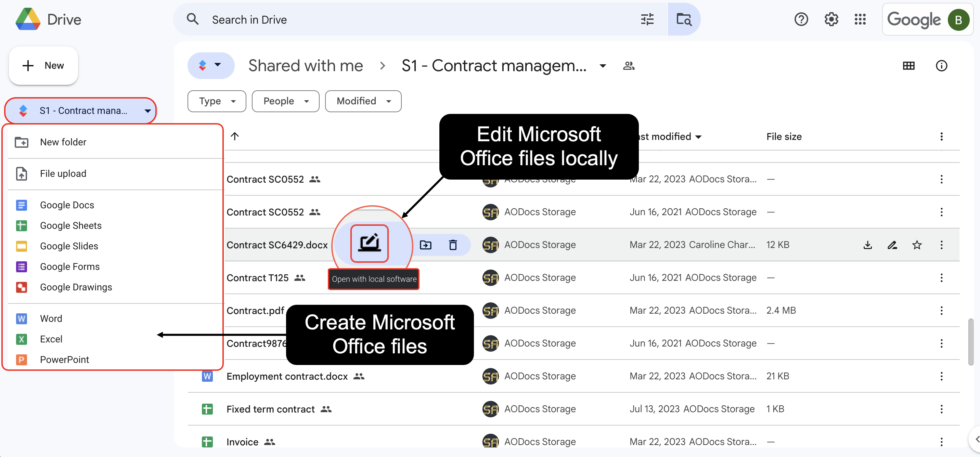The image size is (980, 457).
Task: Select Employment contract.docx file name
Action: coord(287,376)
